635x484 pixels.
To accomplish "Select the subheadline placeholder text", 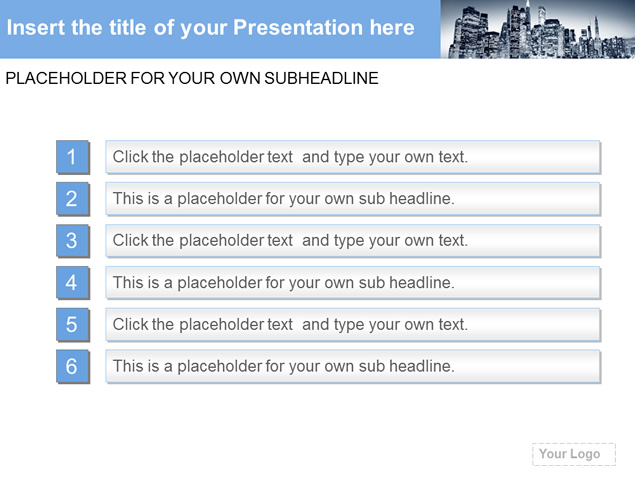I will click(x=192, y=78).
